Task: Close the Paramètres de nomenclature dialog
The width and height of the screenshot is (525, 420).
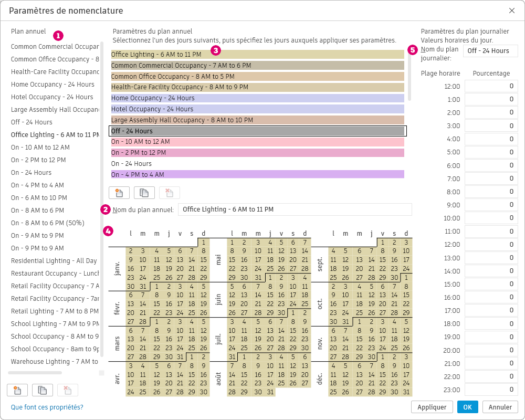Action: click(x=511, y=10)
